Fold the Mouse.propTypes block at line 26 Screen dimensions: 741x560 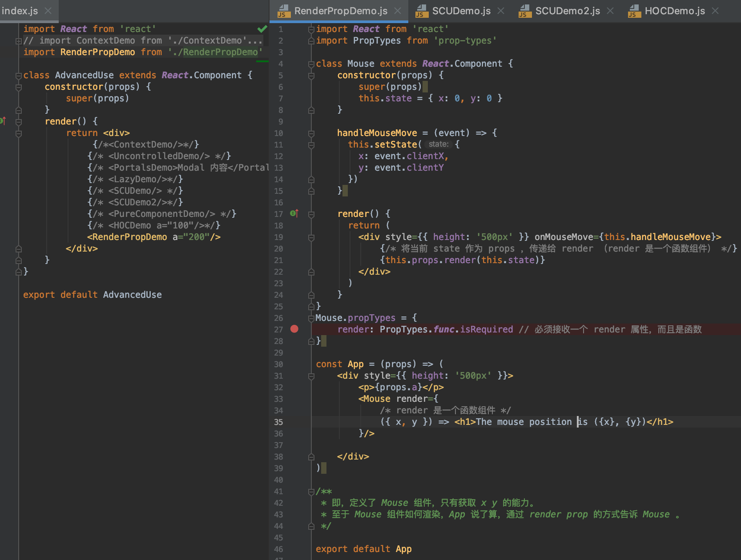(311, 318)
